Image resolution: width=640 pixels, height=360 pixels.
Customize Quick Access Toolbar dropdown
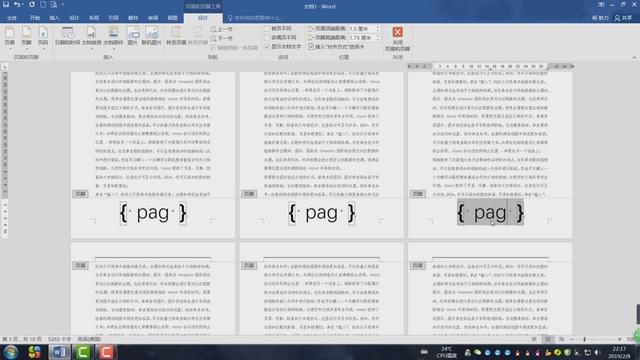pyautogui.click(x=62, y=4)
